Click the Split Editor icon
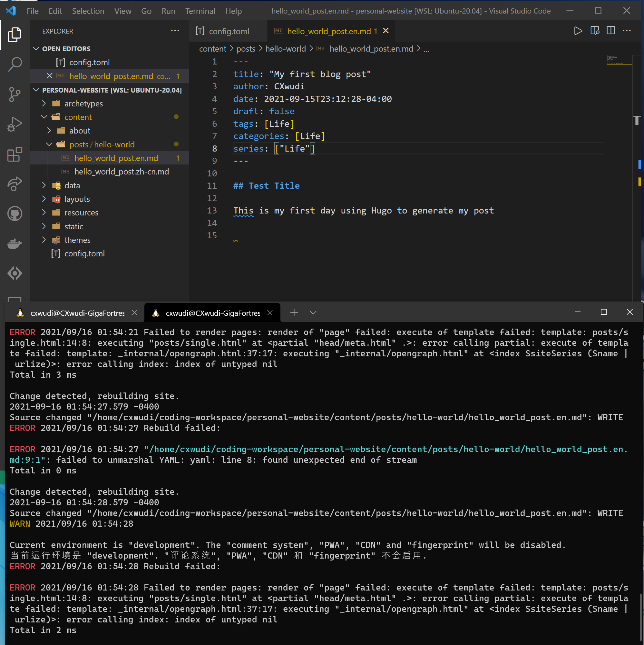Image resolution: width=644 pixels, height=645 pixels. [610, 31]
